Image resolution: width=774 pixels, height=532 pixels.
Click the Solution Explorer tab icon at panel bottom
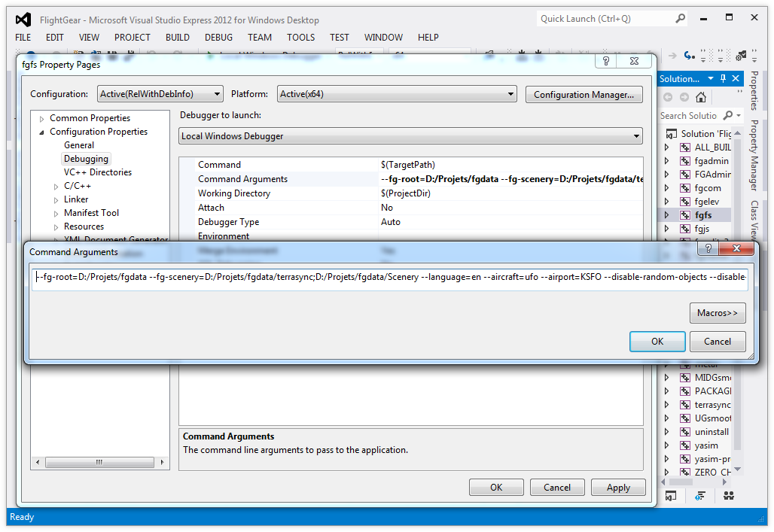(x=671, y=496)
